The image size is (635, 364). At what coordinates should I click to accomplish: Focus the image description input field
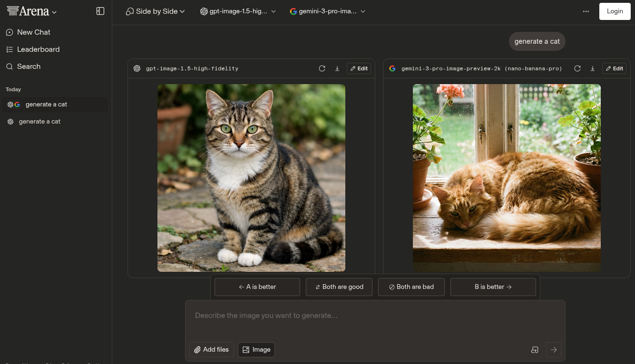pyautogui.click(x=375, y=316)
